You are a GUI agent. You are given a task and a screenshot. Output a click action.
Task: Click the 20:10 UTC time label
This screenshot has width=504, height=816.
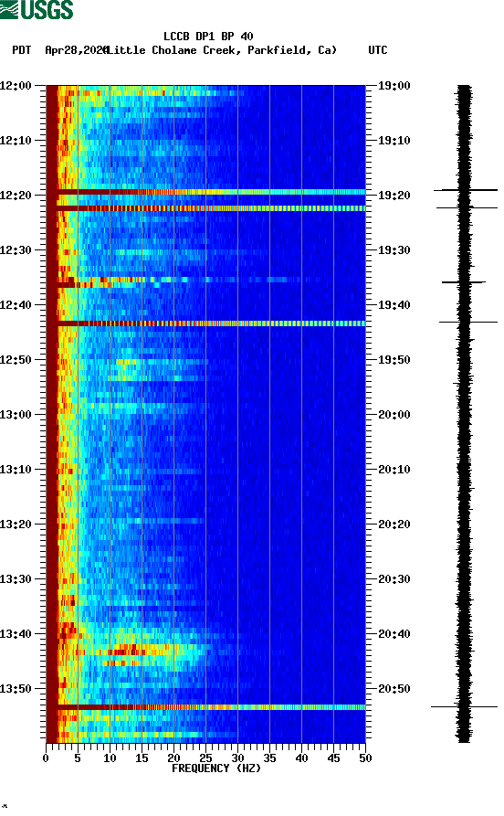click(x=394, y=470)
